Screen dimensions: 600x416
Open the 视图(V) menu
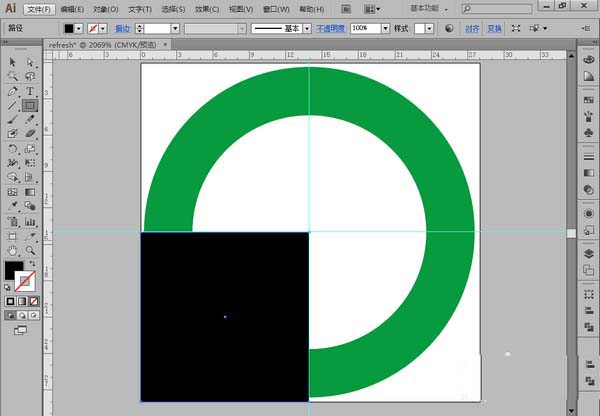tap(241, 9)
